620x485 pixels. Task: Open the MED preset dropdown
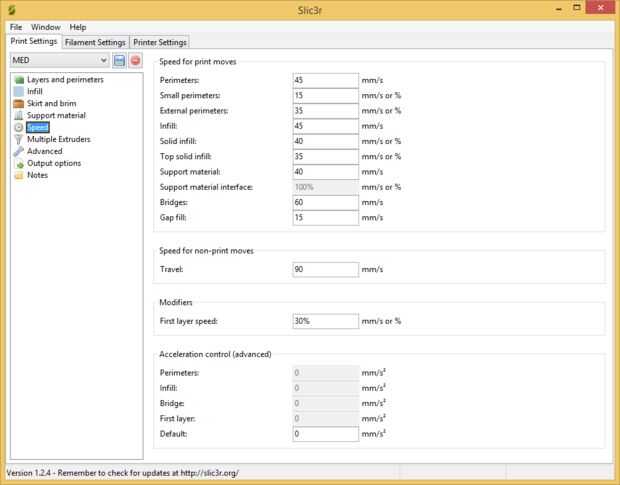click(x=59, y=60)
